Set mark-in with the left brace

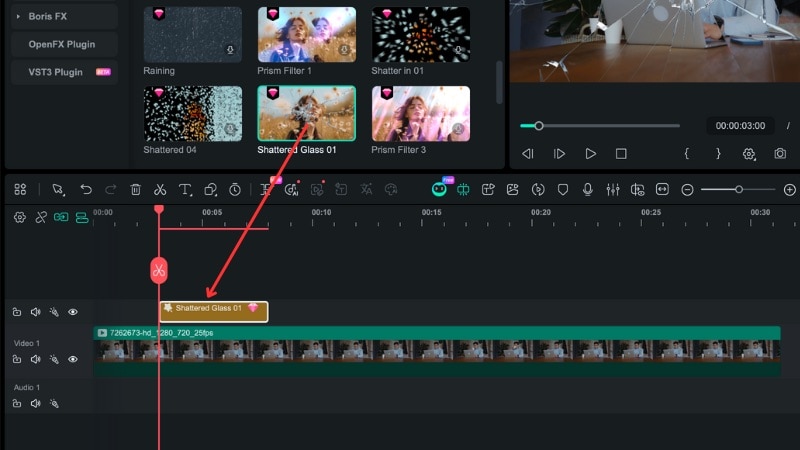[x=687, y=154]
